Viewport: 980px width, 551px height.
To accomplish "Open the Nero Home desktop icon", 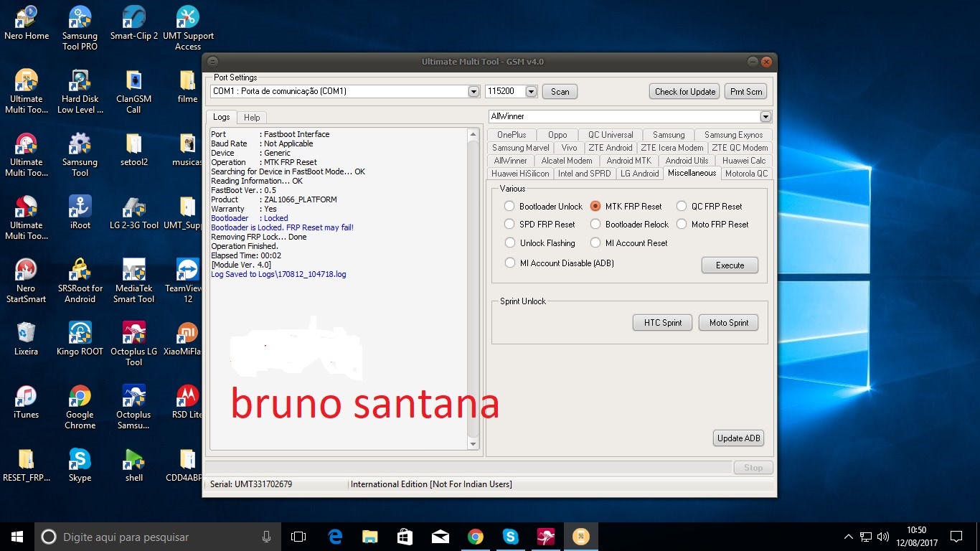I will (27, 23).
